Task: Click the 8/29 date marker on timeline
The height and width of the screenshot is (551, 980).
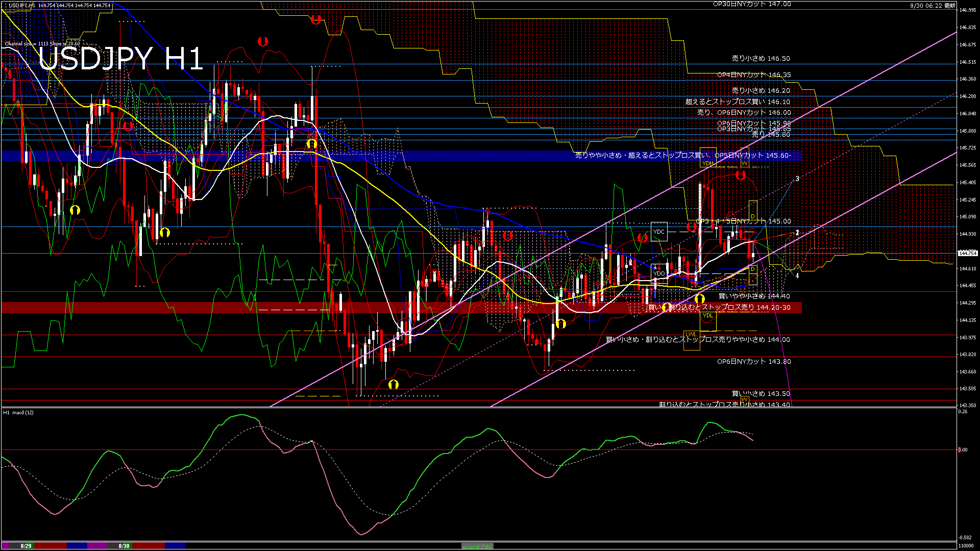Action: click(26, 546)
